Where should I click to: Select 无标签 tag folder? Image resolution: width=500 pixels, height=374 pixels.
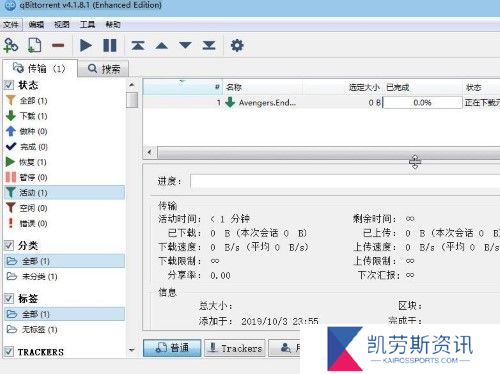coord(65,329)
